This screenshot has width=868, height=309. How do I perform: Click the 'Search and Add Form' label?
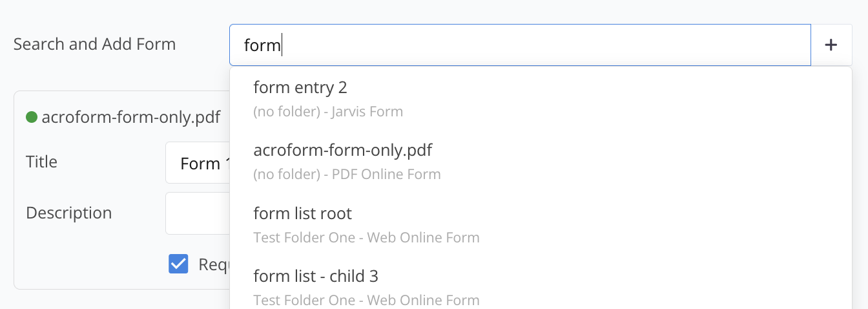(x=94, y=44)
